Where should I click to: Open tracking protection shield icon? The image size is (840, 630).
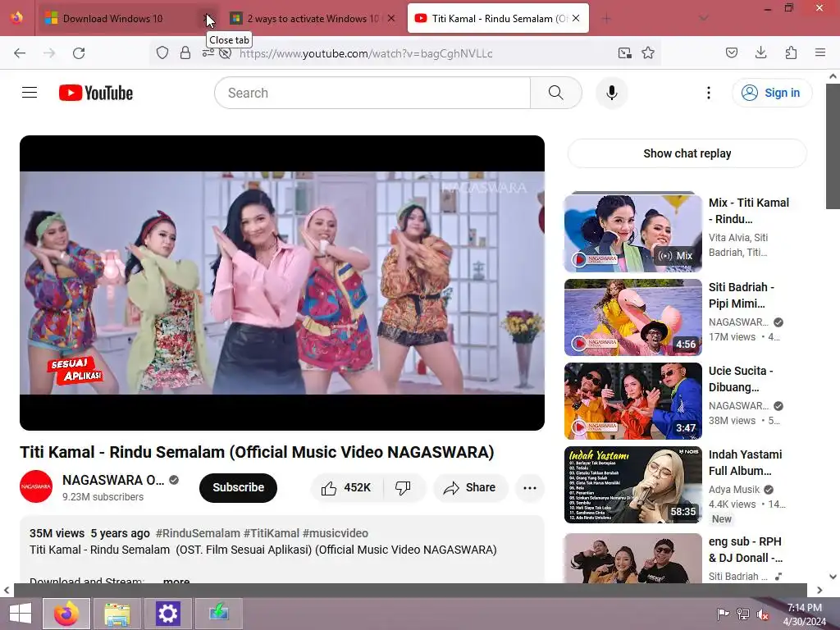pos(162,53)
